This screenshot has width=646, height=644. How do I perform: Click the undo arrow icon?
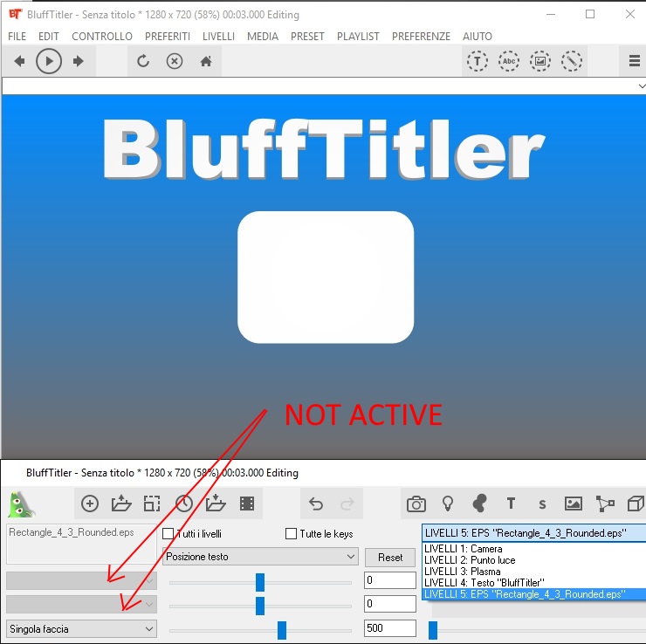click(316, 504)
